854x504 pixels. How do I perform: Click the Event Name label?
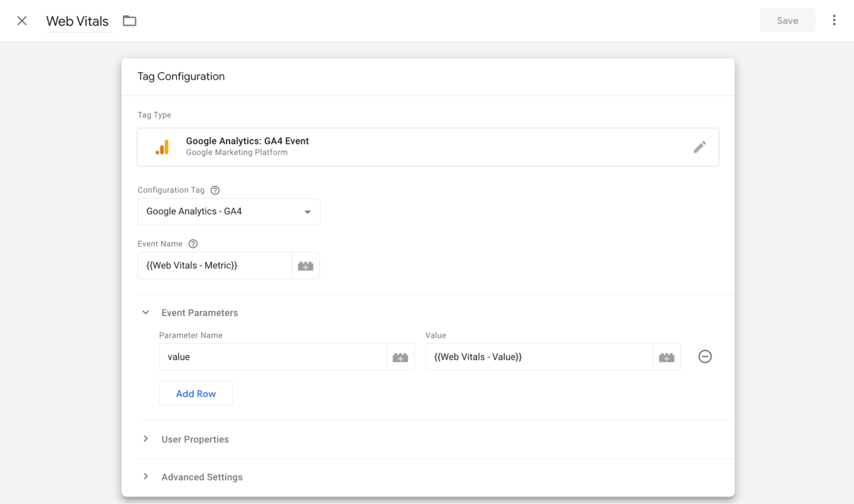point(160,244)
